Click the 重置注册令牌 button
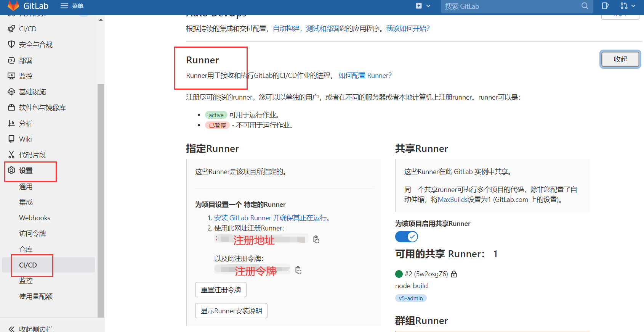This screenshot has width=644, height=332. coord(221,290)
